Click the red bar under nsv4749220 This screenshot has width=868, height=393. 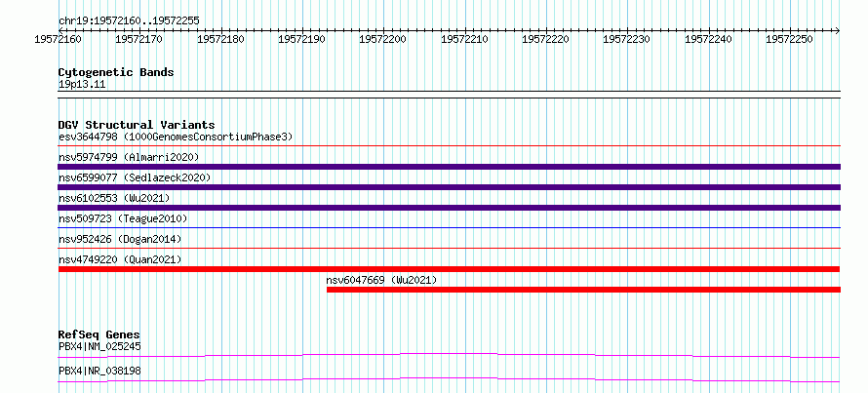click(x=449, y=269)
